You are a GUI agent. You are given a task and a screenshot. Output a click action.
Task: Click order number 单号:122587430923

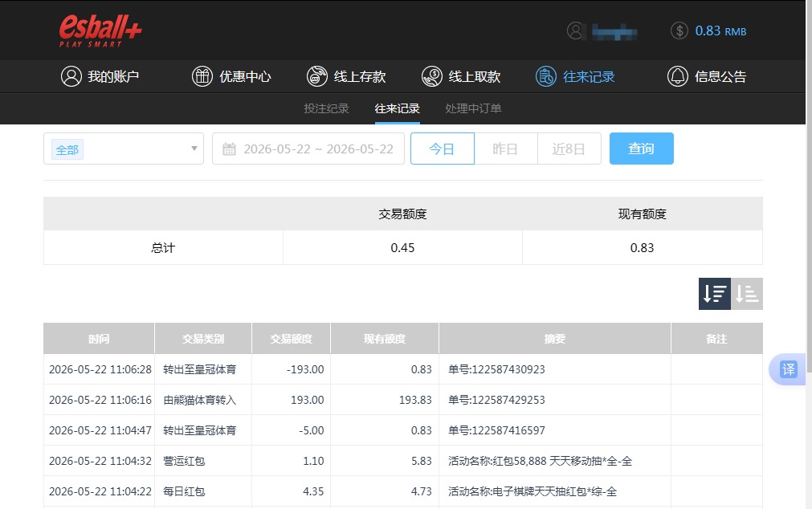(x=496, y=369)
